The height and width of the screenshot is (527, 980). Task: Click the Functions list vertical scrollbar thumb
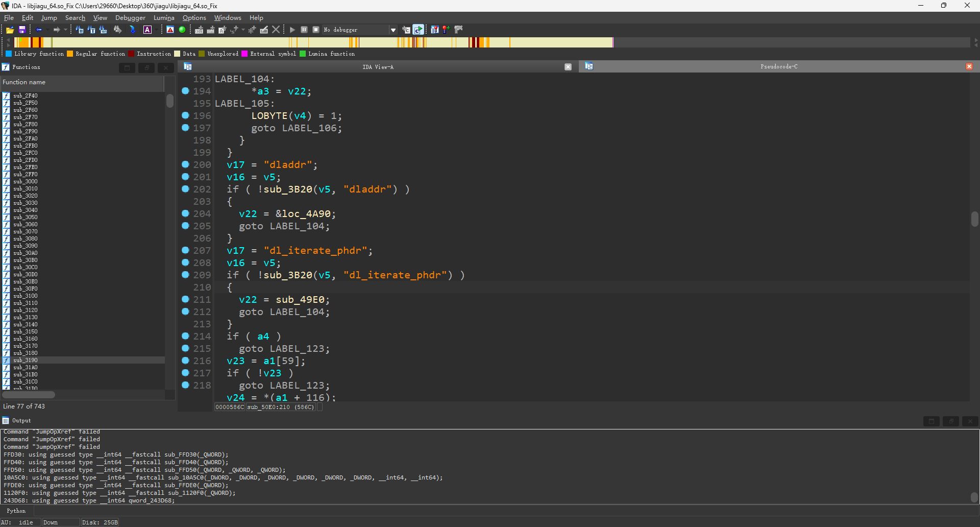[170, 101]
